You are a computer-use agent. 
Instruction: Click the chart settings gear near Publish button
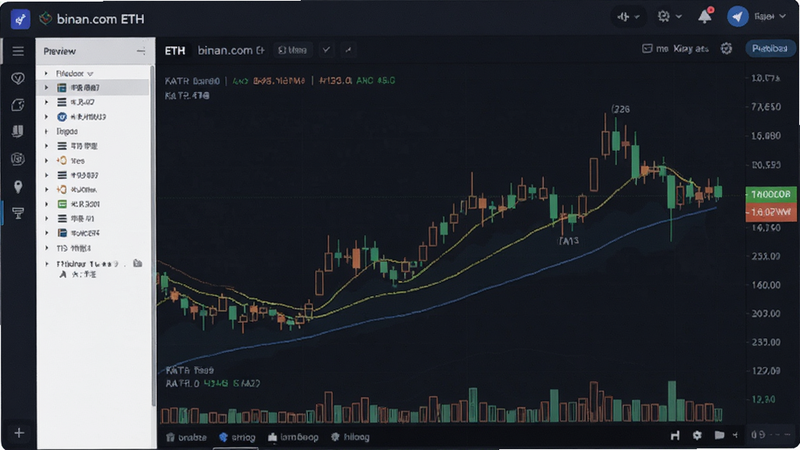pos(726,48)
